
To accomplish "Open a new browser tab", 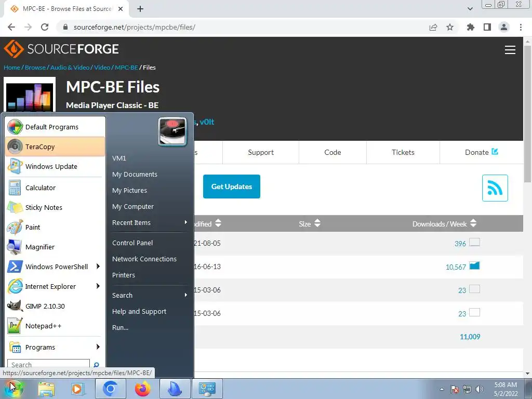I will [x=140, y=9].
